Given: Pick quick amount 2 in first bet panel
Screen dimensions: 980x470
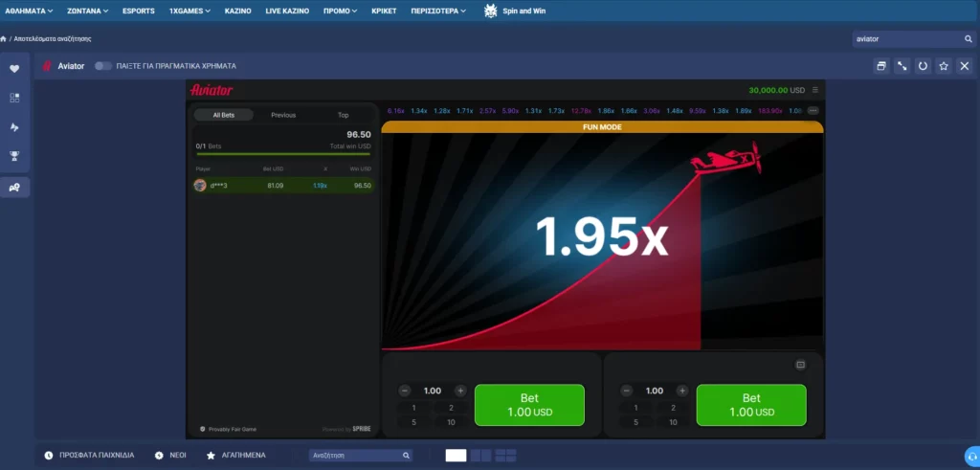Looking at the screenshot, I should pyautogui.click(x=452, y=408).
